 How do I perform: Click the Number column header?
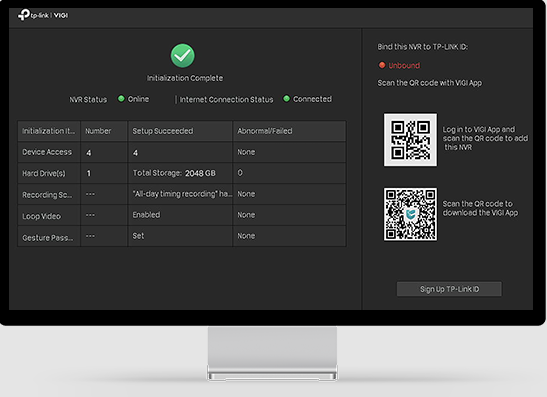click(x=98, y=131)
